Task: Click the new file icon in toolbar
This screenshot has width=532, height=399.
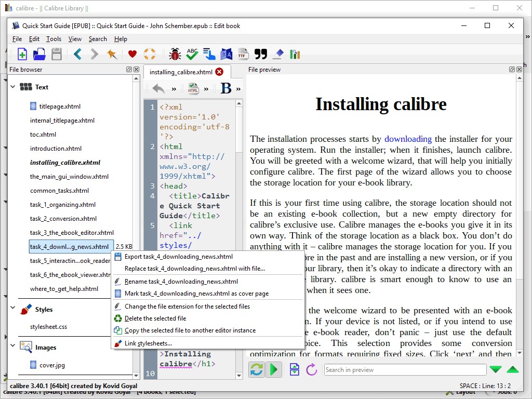Action: click(22, 54)
